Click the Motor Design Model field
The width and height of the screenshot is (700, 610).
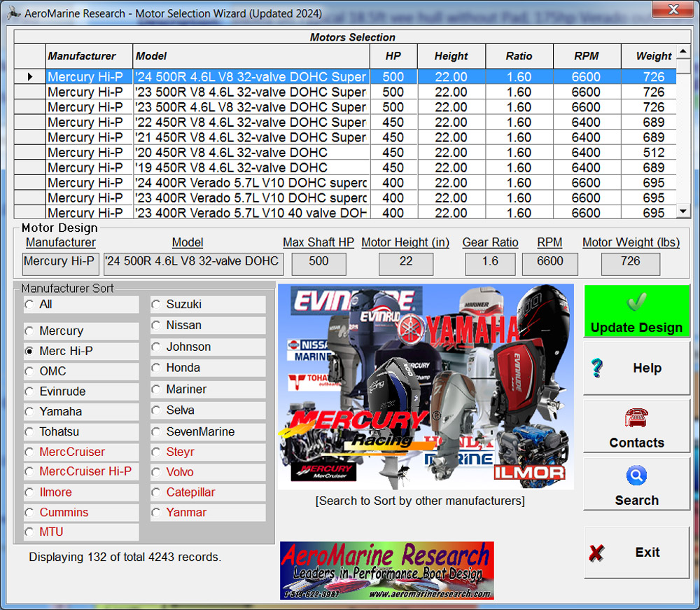[193, 264]
